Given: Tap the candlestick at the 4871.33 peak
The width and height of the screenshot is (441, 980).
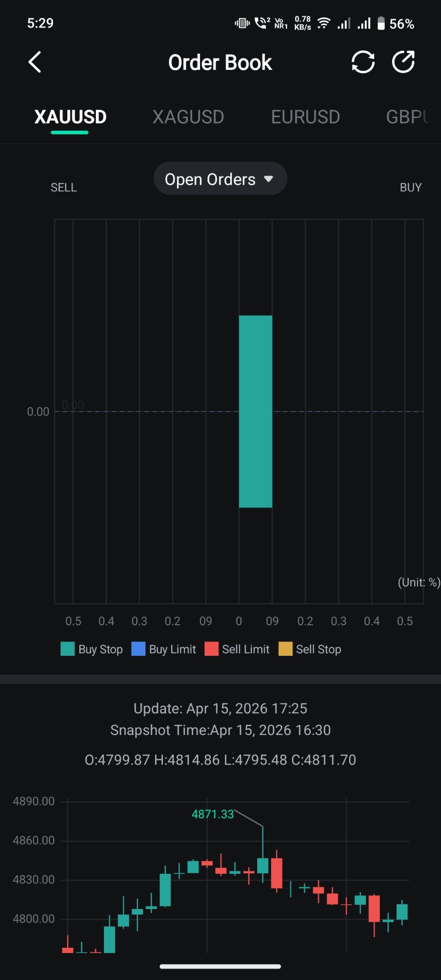Looking at the screenshot, I should point(263,865).
